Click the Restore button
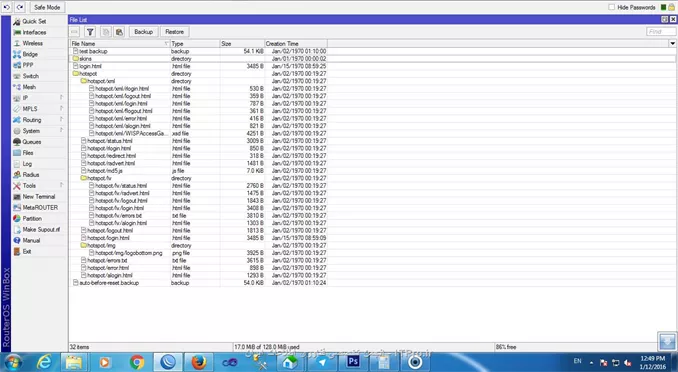The height and width of the screenshot is (372, 678). [x=175, y=32]
